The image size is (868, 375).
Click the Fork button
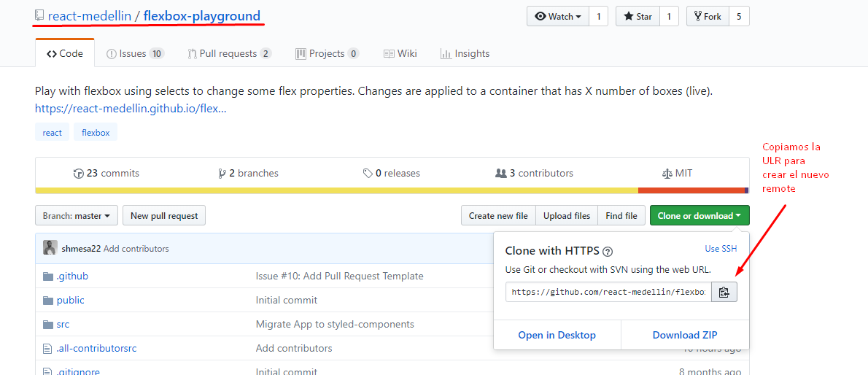pyautogui.click(x=707, y=16)
